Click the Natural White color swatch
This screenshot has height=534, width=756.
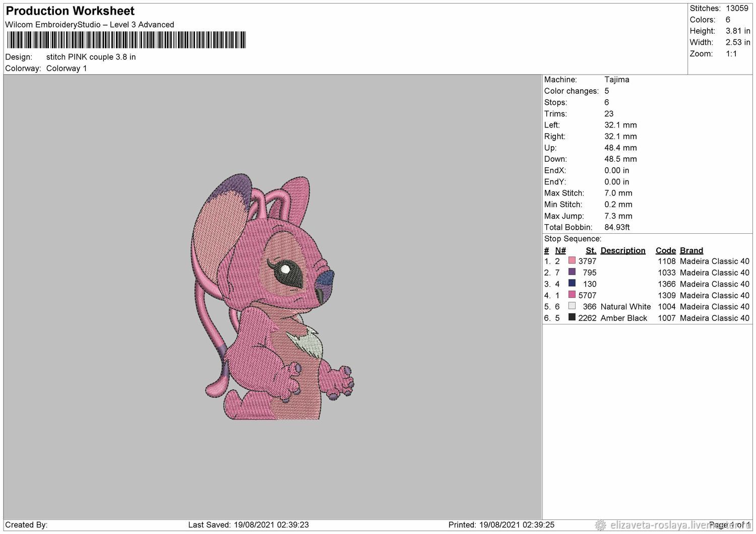pos(572,306)
